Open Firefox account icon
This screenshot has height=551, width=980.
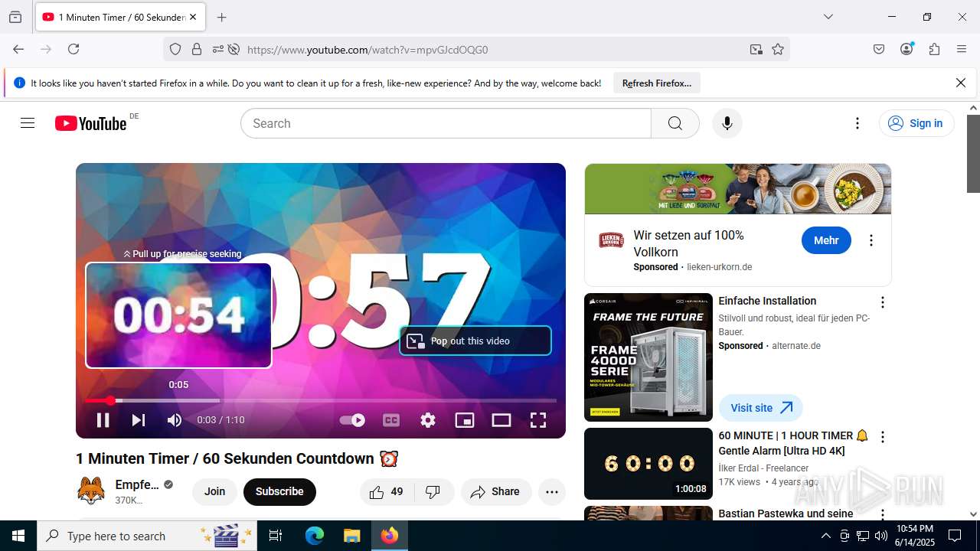906,49
